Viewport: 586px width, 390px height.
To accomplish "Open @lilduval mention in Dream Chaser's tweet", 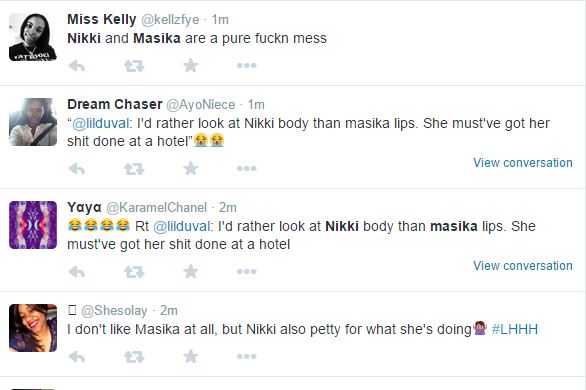I will (101, 123).
